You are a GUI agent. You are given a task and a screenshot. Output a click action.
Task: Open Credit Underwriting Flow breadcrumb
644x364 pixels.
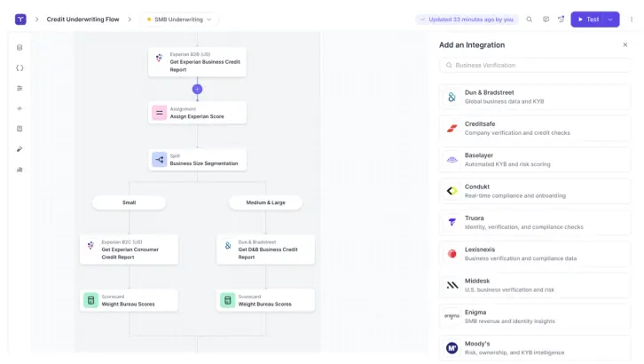(x=83, y=20)
